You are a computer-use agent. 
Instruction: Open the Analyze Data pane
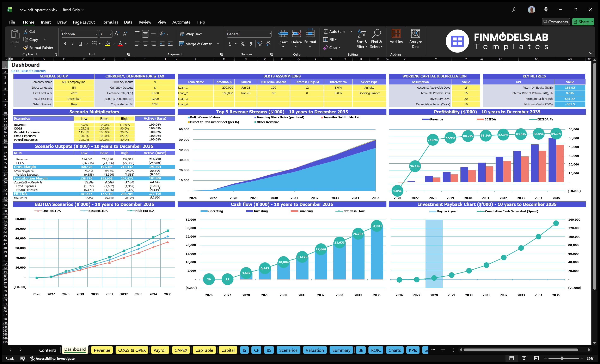(x=415, y=39)
